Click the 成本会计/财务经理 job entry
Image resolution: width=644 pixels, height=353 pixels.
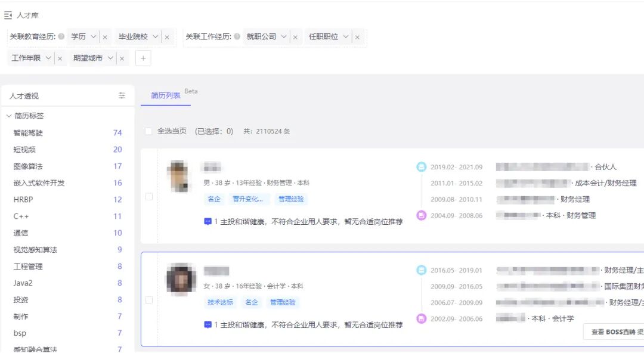coord(606,183)
